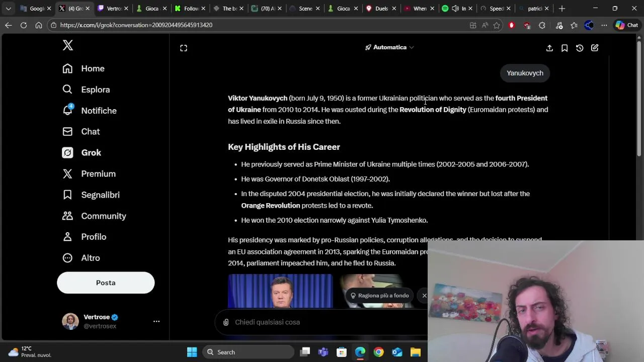The image size is (644, 362).
Task: Open Esplora search page
Action: pyautogui.click(x=86, y=89)
